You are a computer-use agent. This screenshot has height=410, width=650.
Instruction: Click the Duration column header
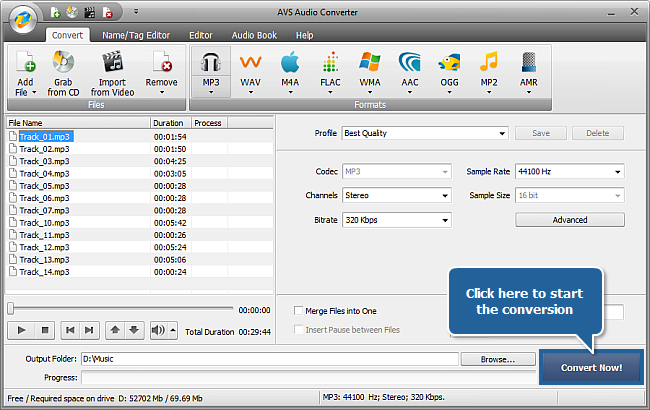pyautogui.click(x=170, y=123)
